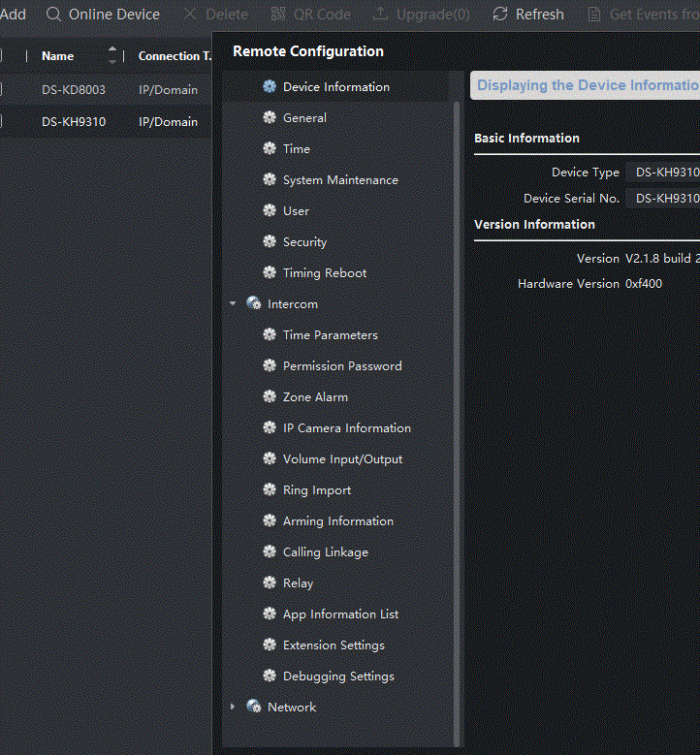The height and width of the screenshot is (755, 700).
Task: Click the Network folder gear icon
Action: pyautogui.click(x=254, y=708)
